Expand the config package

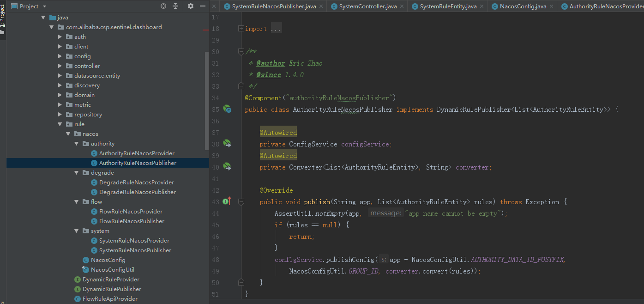[x=60, y=56]
